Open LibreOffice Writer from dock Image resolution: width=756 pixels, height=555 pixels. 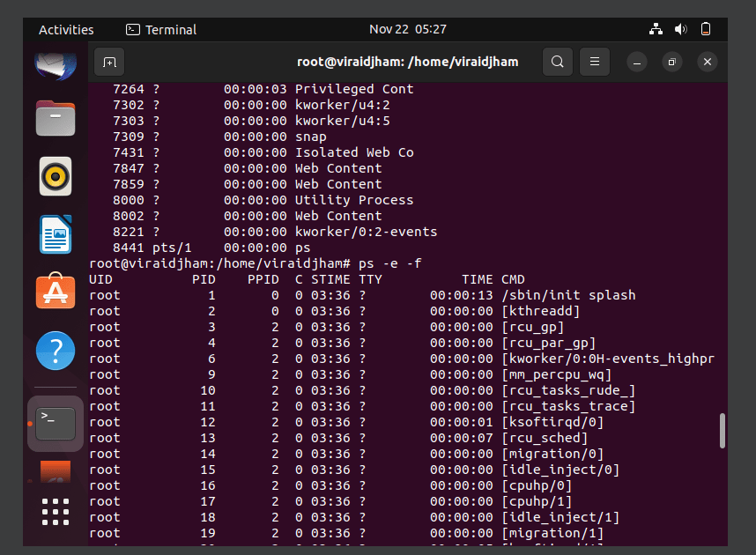[56, 234]
